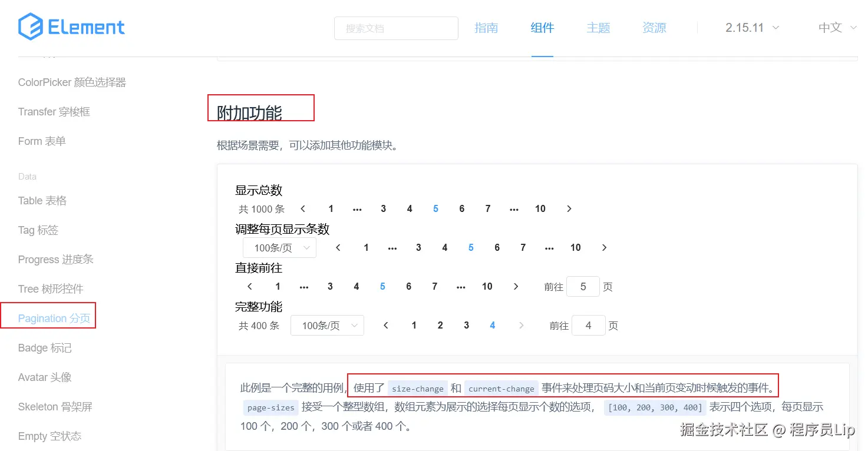Click ellipsis between 7 and 10 in 显示总数 row

[x=514, y=209]
